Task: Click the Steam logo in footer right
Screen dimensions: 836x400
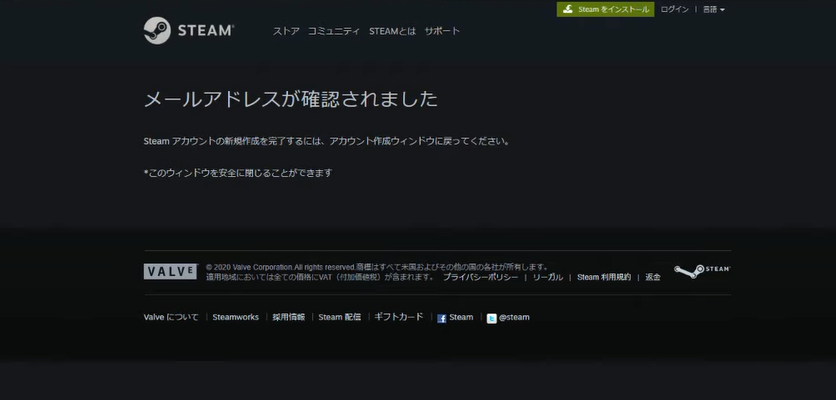Action: [x=702, y=271]
